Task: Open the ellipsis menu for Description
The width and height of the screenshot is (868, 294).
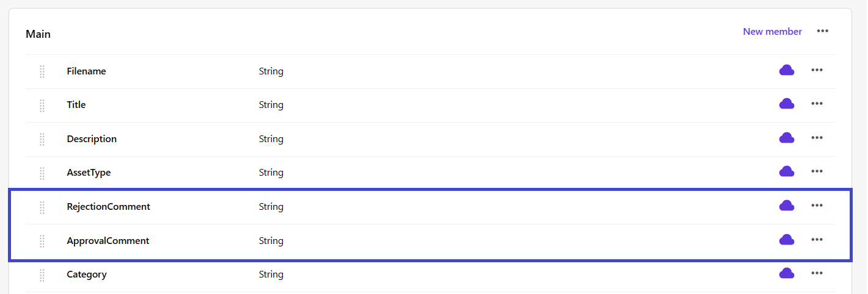Action: [817, 138]
